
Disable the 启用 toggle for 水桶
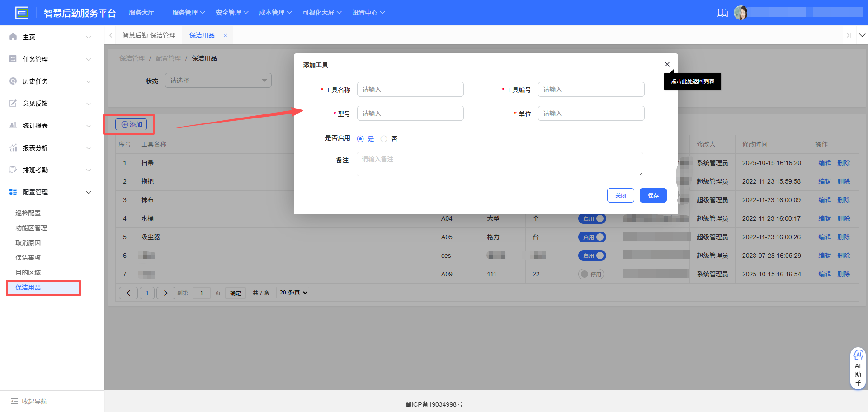(x=592, y=218)
